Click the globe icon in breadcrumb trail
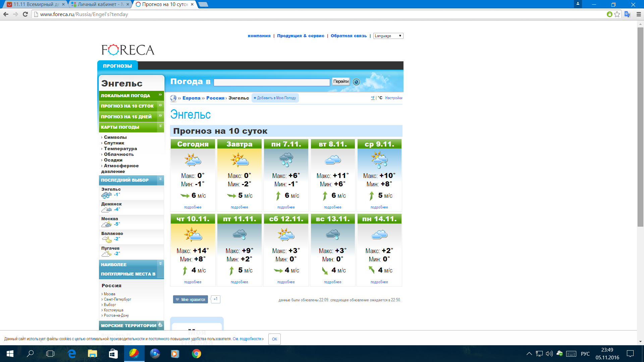 (x=173, y=98)
